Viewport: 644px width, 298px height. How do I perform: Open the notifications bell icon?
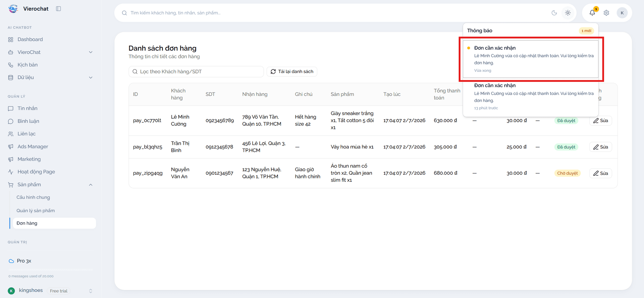click(x=592, y=13)
